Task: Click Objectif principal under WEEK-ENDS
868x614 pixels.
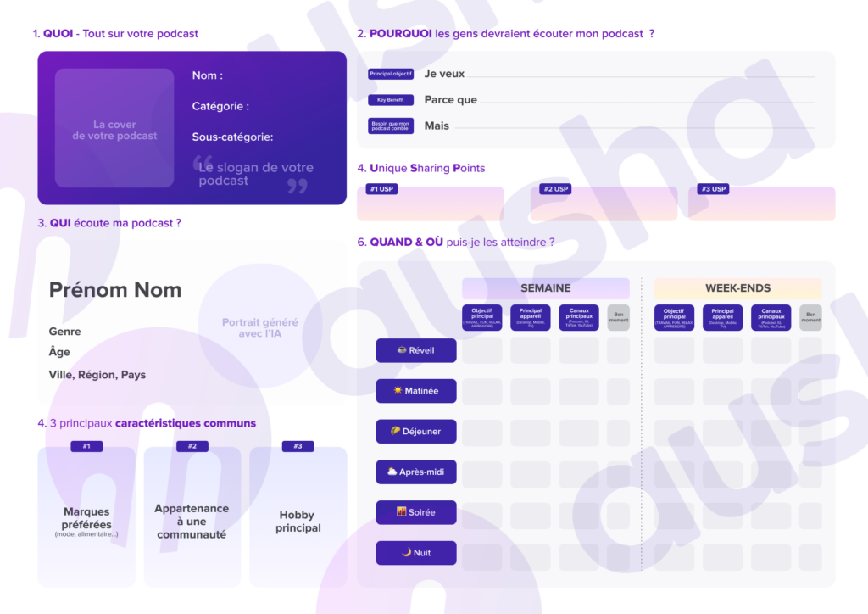Action: (x=674, y=318)
